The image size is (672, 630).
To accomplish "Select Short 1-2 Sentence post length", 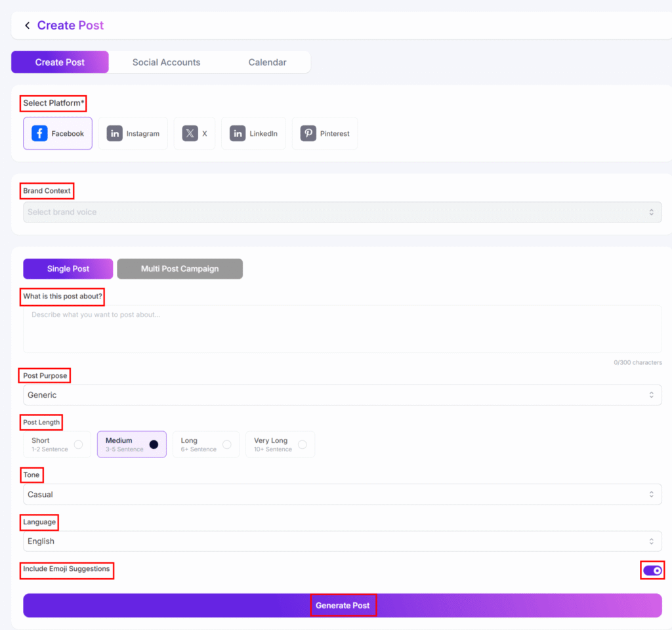I will pyautogui.click(x=57, y=444).
